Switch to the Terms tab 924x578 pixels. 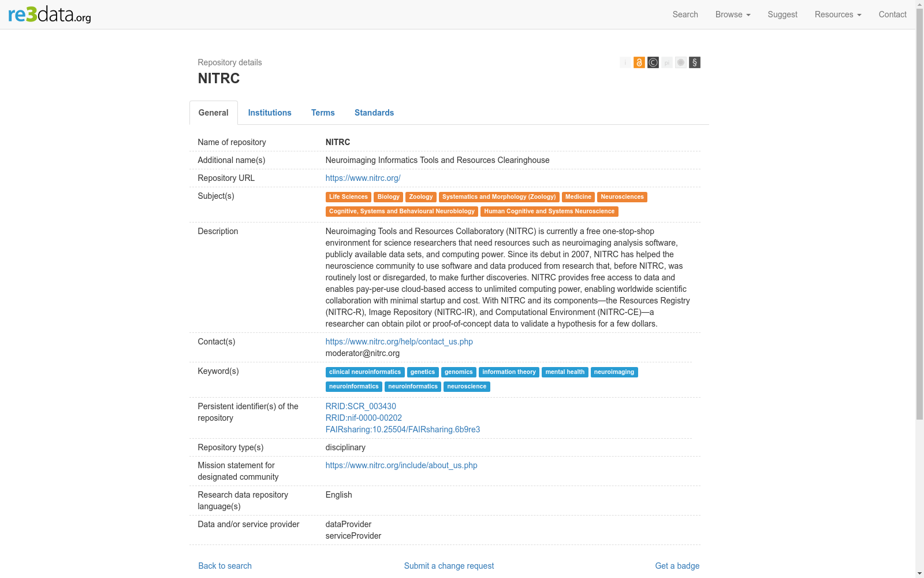323,113
